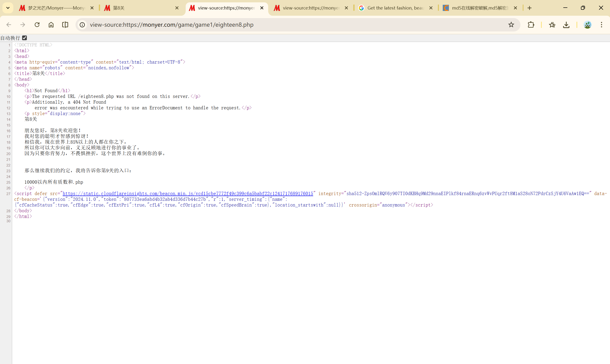
Task: Bookmark this page with star icon
Action: click(511, 25)
